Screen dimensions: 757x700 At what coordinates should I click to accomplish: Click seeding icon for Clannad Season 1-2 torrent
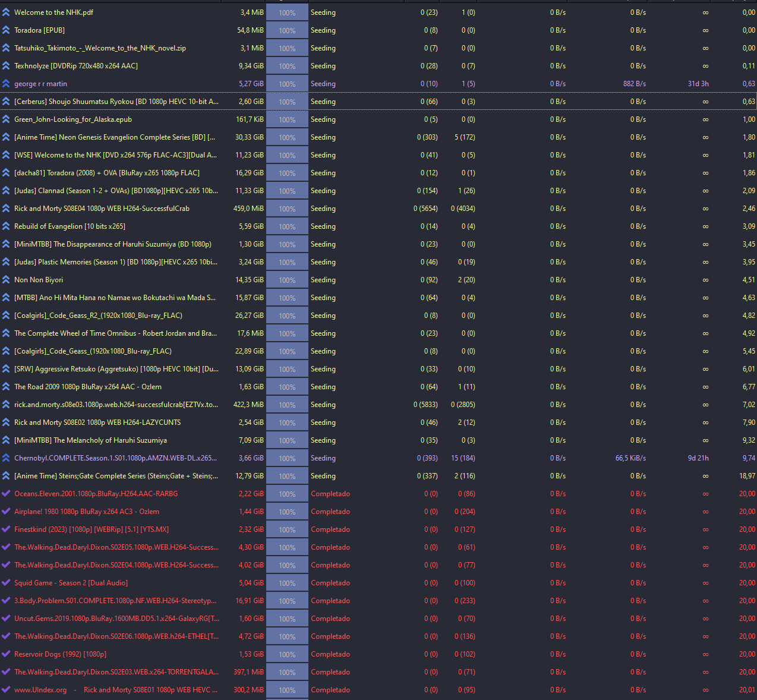6,191
